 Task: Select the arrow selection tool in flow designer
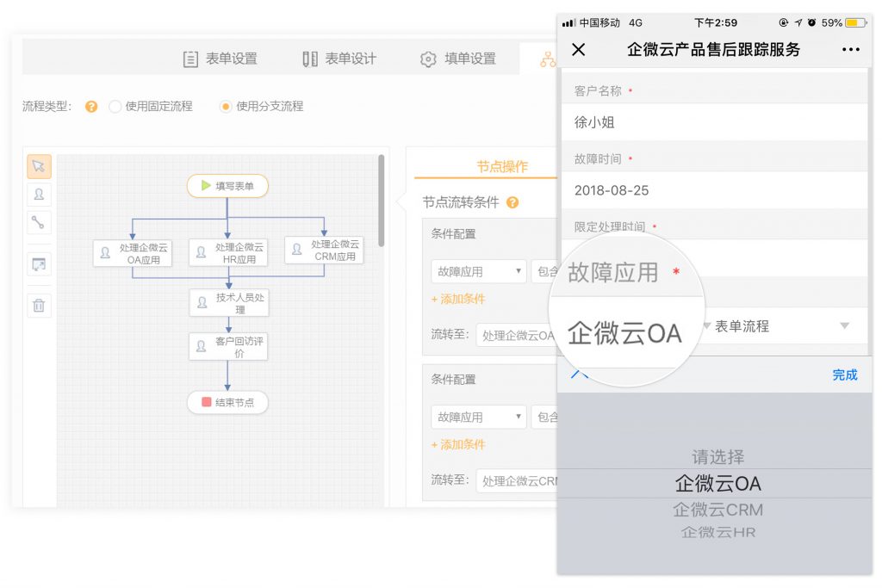click(38, 165)
